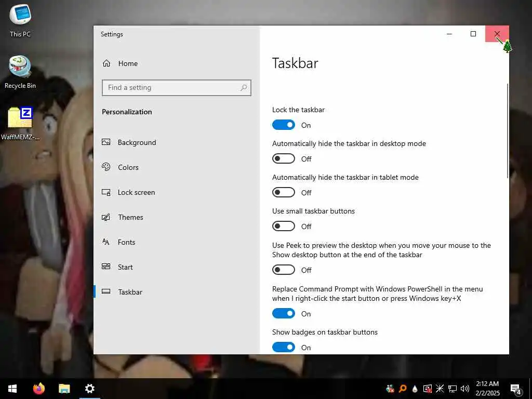The height and width of the screenshot is (399, 532).
Task: Click the colorful first system tray icon
Action: click(390, 389)
